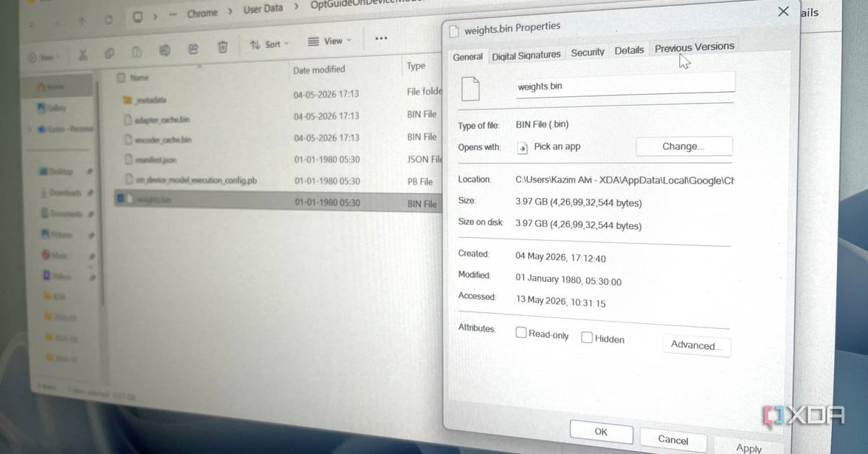Click the Copy icon in Explorer toolbar
The width and height of the screenshot is (868, 454).
click(109, 53)
